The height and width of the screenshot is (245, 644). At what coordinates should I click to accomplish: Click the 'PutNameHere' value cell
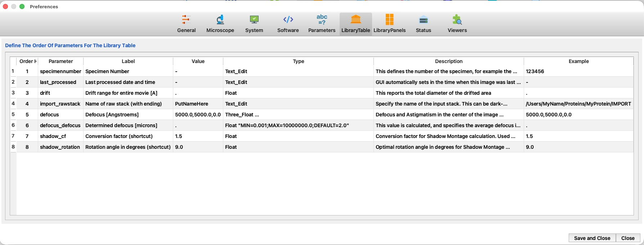[198, 104]
